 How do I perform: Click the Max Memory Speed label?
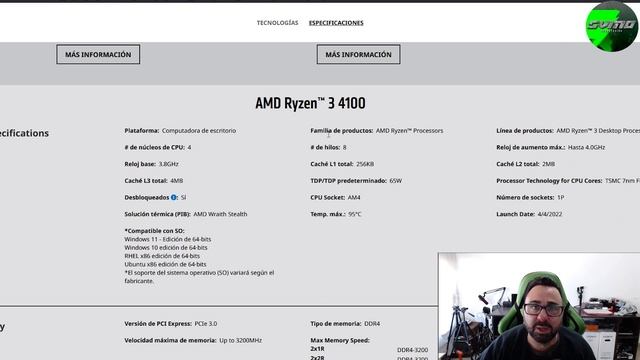340,340
